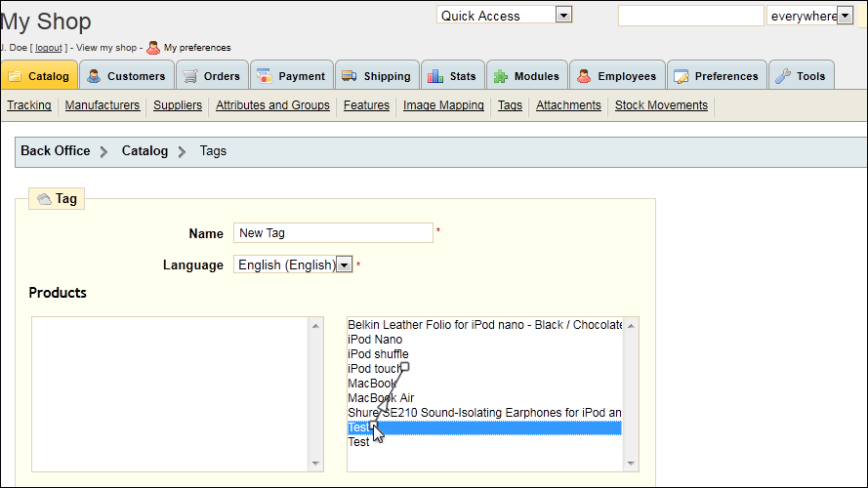Click the Customers tab person icon
Image resolution: width=868 pixels, height=488 pixels.
pyautogui.click(x=94, y=76)
